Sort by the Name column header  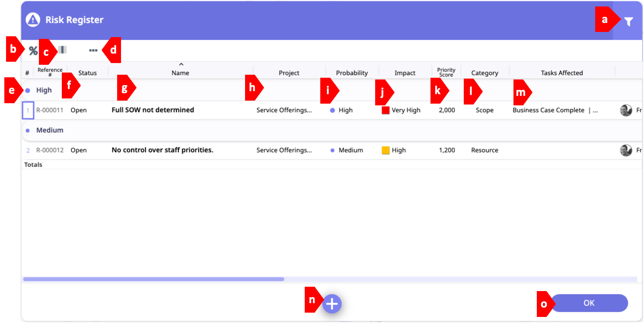180,73
